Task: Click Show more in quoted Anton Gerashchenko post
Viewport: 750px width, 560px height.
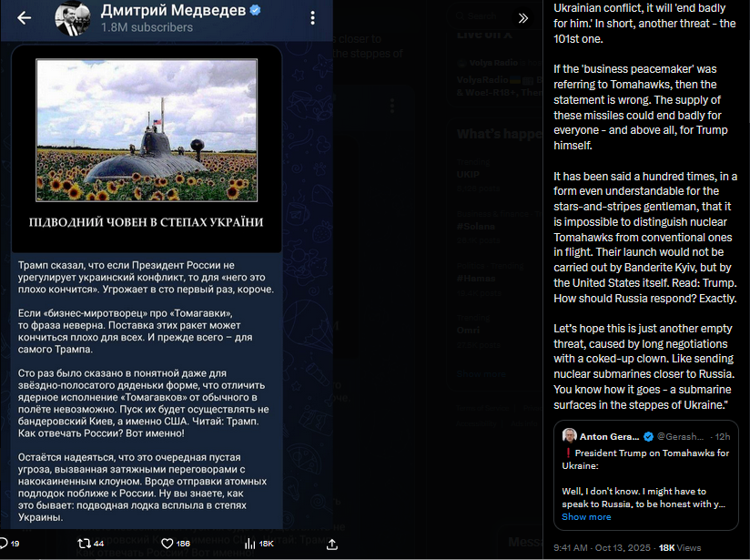Action: coord(586,517)
